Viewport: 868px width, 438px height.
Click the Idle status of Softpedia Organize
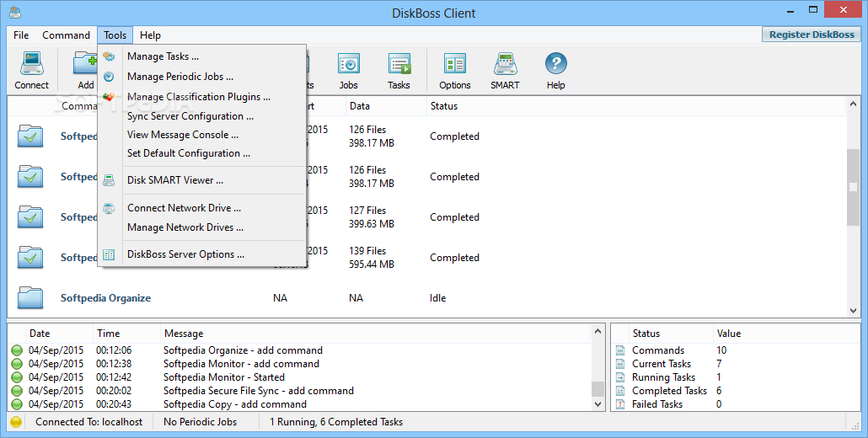click(438, 298)
